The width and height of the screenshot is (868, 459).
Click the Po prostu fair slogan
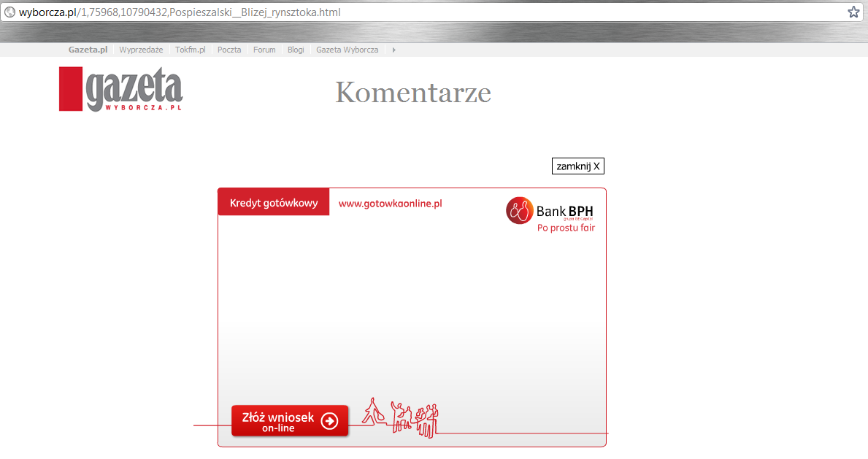(x=566, y=228)
